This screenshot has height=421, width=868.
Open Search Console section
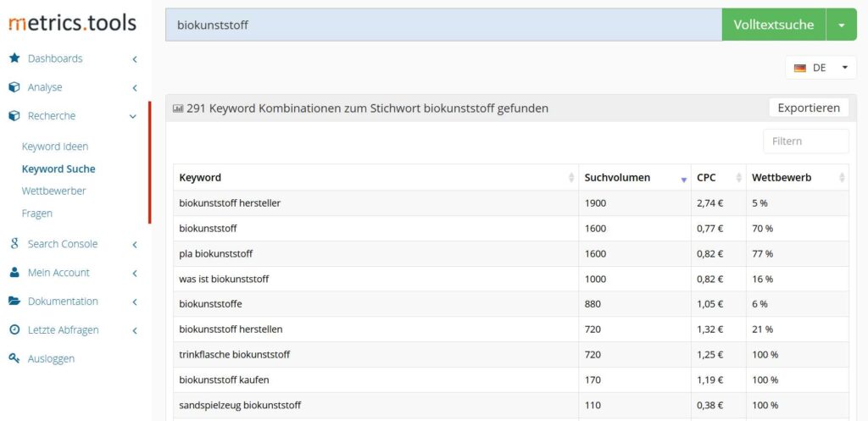(63, 243)
